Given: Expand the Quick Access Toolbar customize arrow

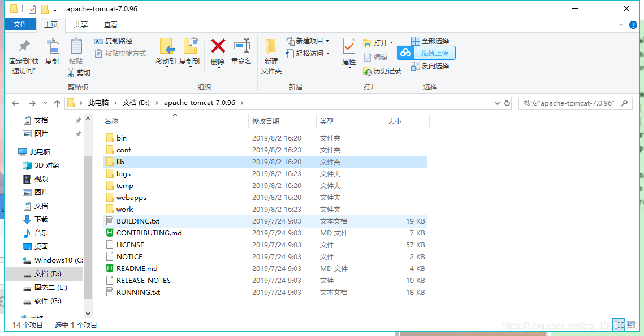Looking at the screenshot, I should coord(55,9).
